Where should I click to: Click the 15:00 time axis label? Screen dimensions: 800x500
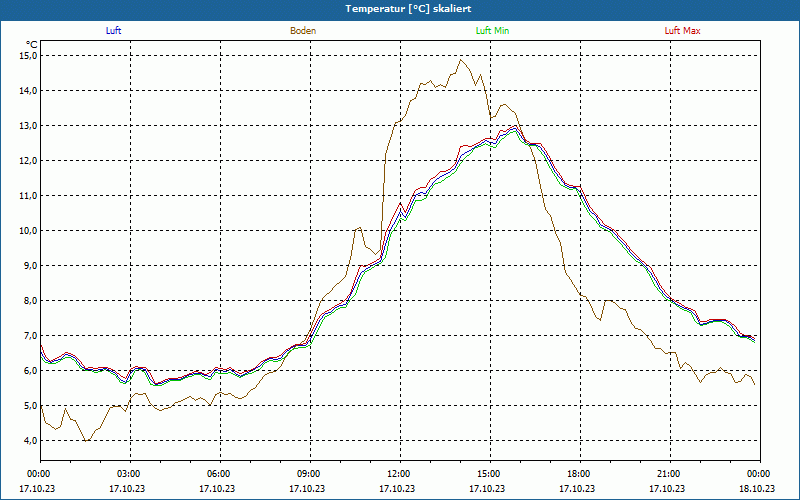tap(490, 474)
